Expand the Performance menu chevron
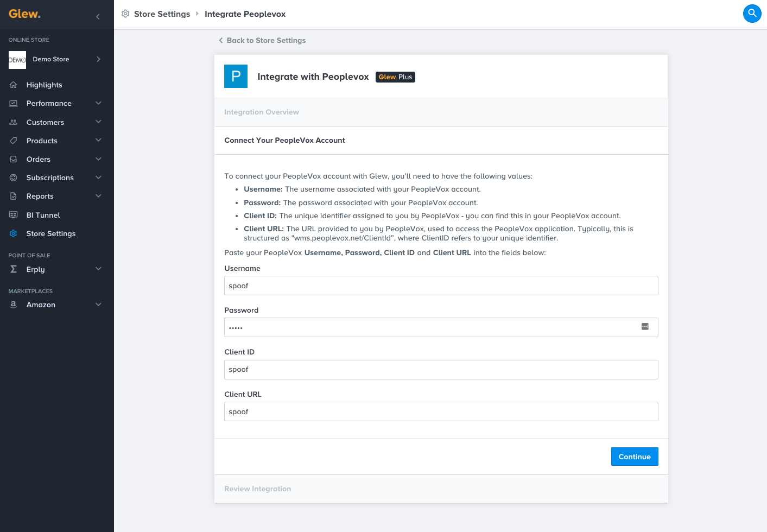 (98, 103)
